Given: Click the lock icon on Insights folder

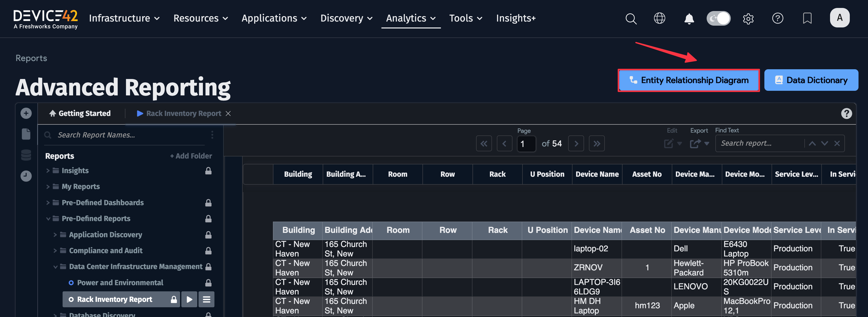Looking at the screenshot, I should click(x=208, y=171).
